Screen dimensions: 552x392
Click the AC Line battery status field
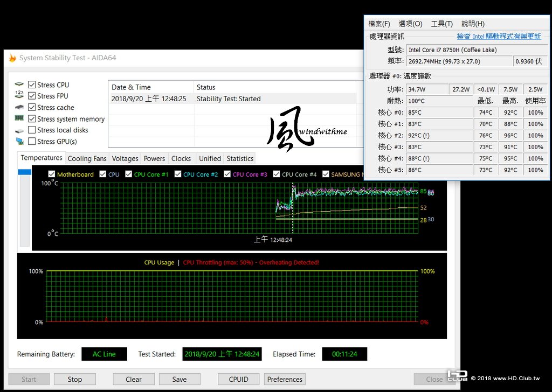click(104, 354)
